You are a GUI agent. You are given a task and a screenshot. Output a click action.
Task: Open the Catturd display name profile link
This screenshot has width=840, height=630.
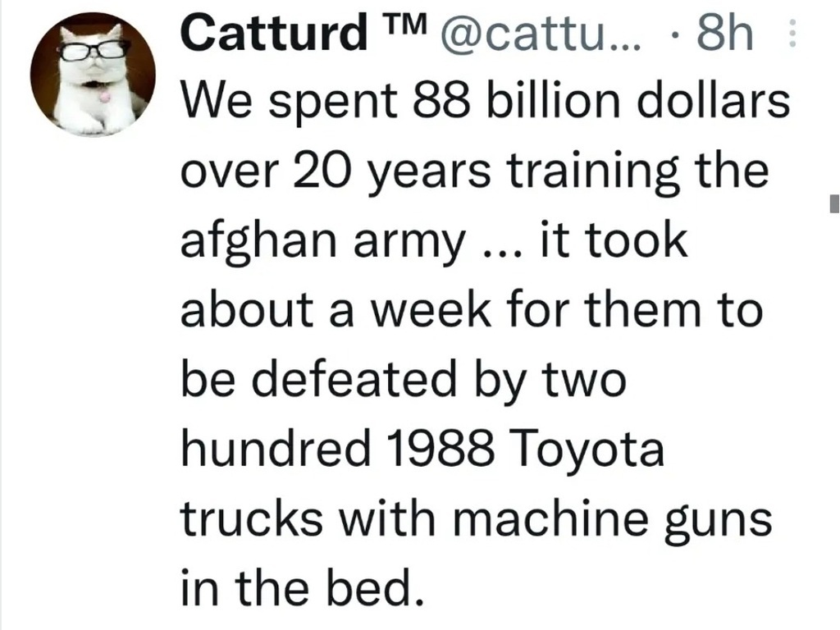point(274,34)
